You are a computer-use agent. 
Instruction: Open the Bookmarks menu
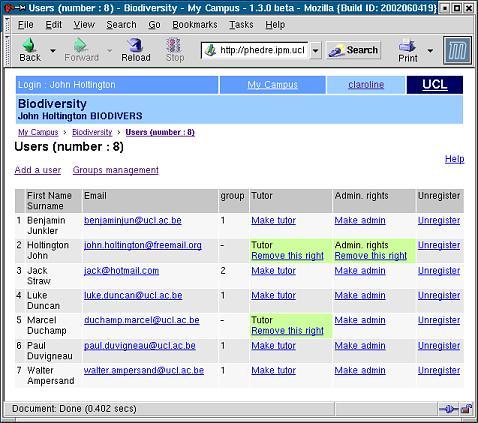195,25
